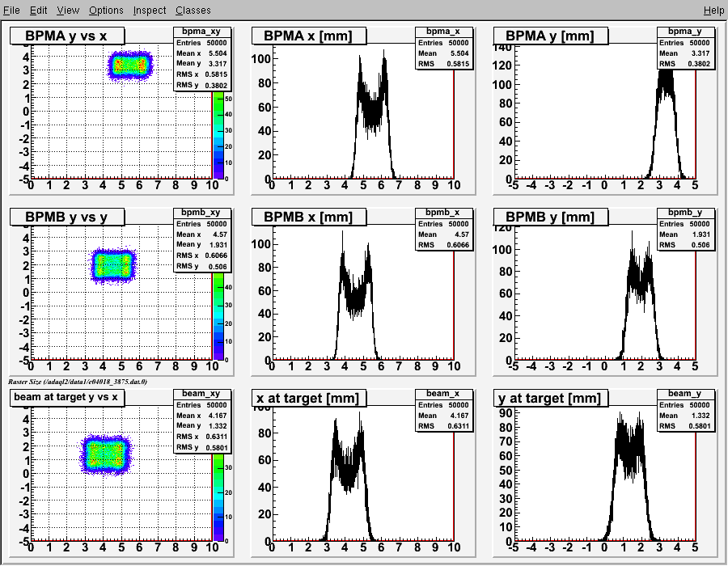Screen dimensions: 728x566
Task: Click the bpma_y statistics box
Action: pyautogui.click(x=685, y=49)
